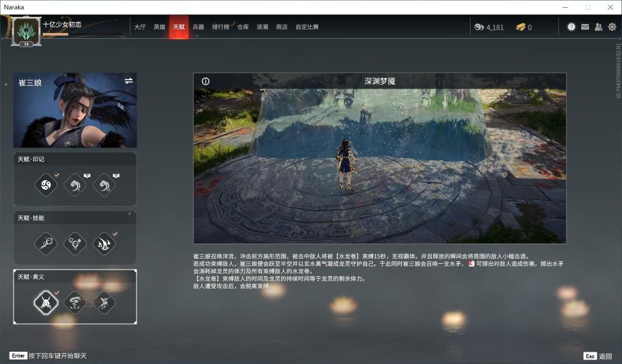The image size is (622, 364).
Task: Click the player experience progress bar
Action: [x=82, y=34]
